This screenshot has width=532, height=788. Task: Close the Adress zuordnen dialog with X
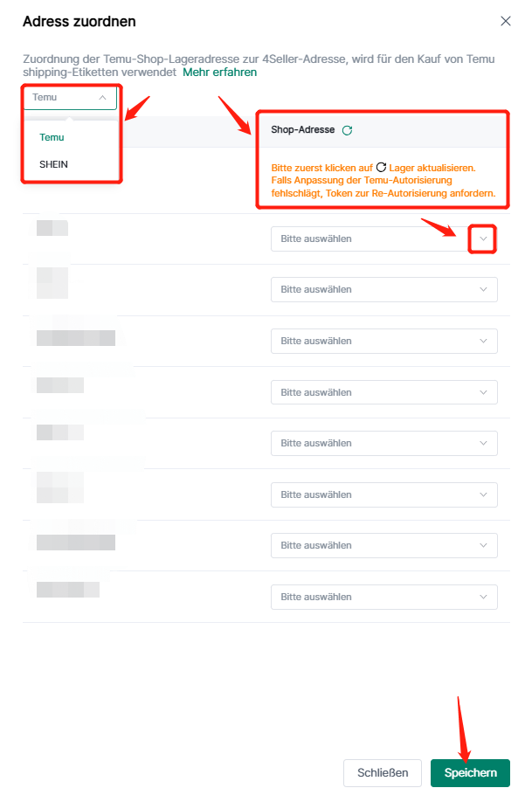click(505, 21)
